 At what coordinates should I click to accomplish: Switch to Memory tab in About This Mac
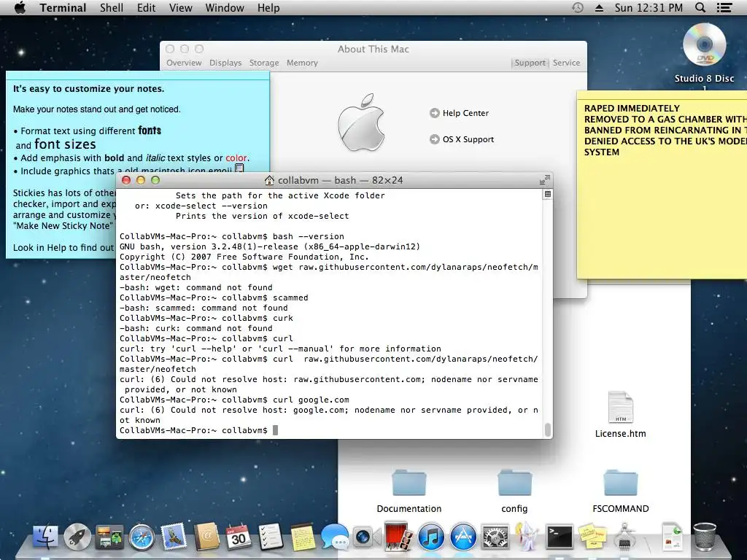[x=302, y=63]
